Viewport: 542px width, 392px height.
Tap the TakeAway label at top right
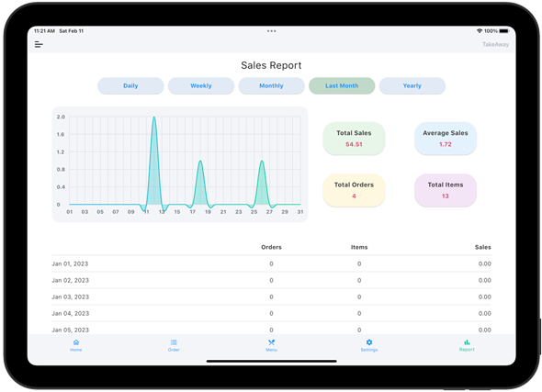click(495, 44)
